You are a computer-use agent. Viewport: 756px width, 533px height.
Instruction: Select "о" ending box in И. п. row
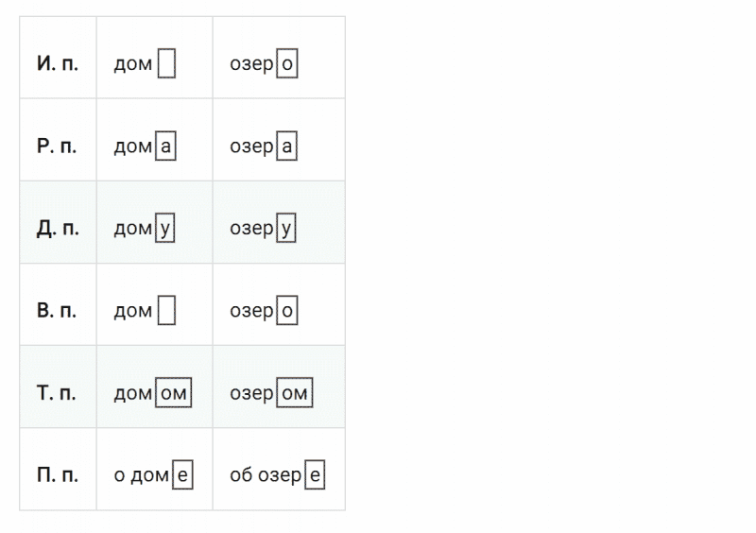coord(287,64)
